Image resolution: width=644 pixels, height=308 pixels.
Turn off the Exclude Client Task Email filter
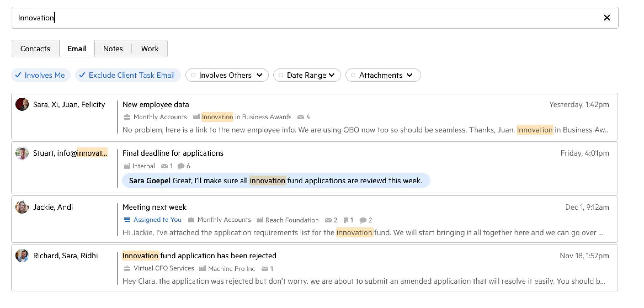click(x=128, y=75)
